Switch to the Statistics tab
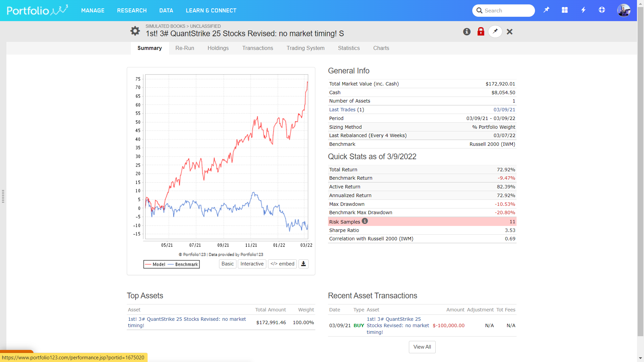This screenshot has height=362, width=644. pyautogui.click(x=349, y=48)
